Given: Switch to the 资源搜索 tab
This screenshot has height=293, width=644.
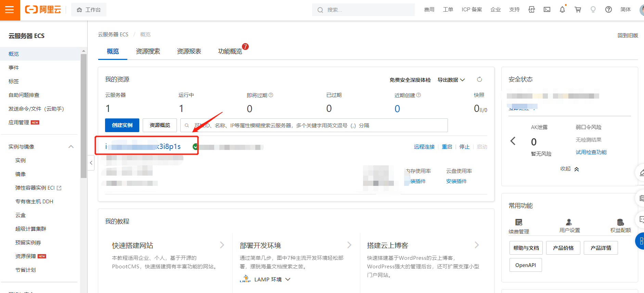Looking at the screenshot, I should tap(148, 51).
